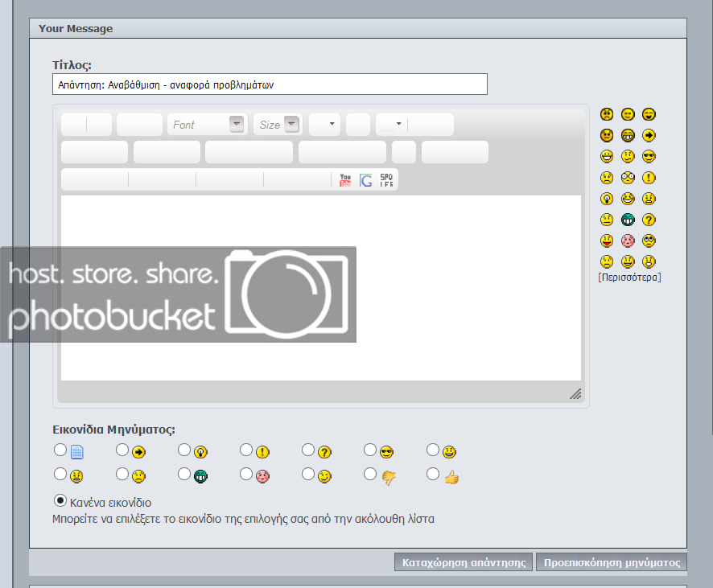Image resolution: width=713 pixels, height=588 pixels.
Task: Insert the yellow big-teeth grin smiley in panel
Action: point(628,135)
